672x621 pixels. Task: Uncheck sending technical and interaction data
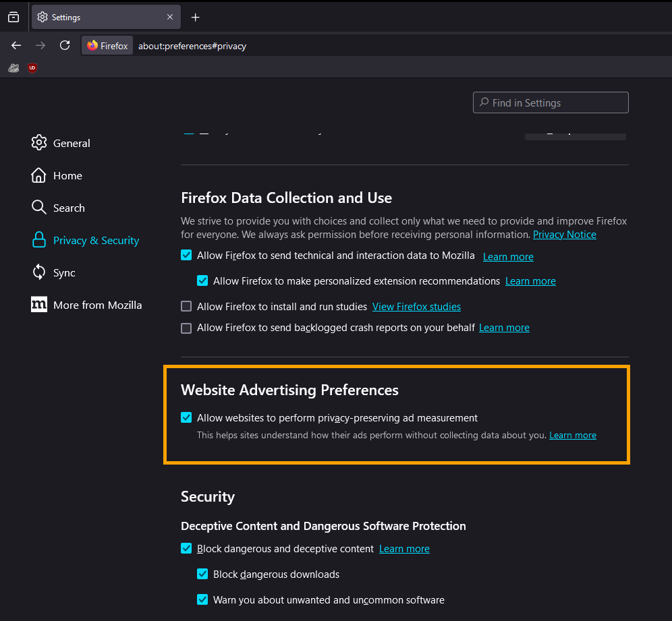[186, 256]
